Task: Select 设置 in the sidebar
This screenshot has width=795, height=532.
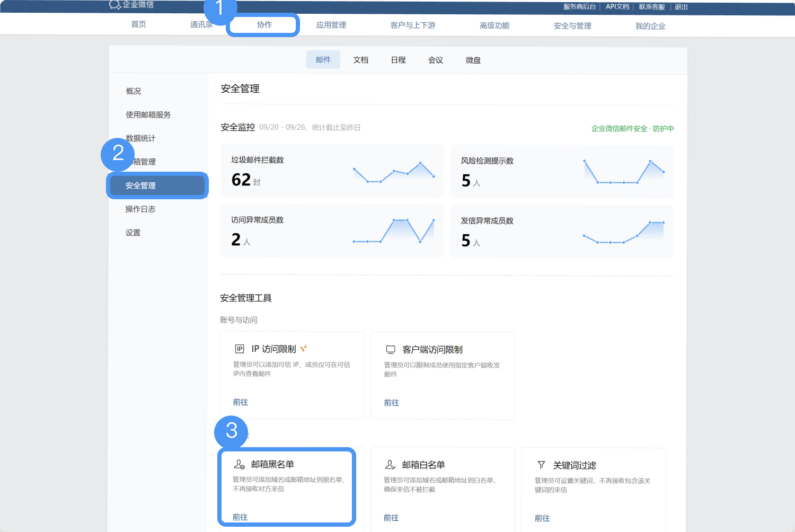Action: click(133, 233)
